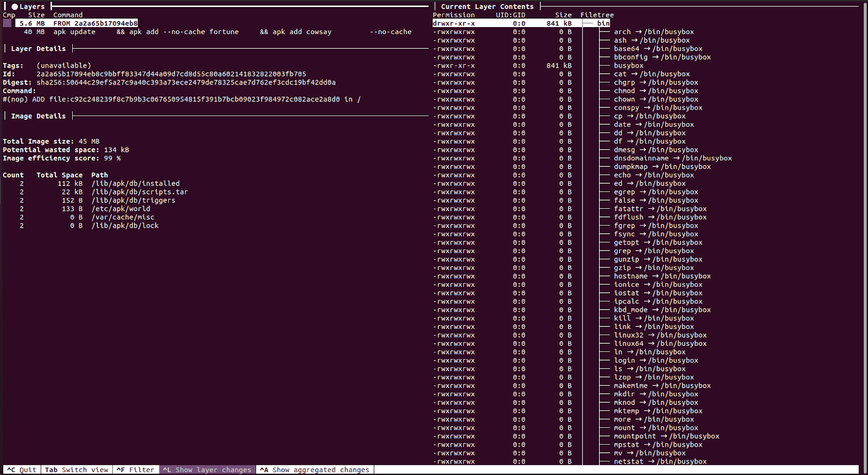Select fatattr symlink entry

point(660,209)
